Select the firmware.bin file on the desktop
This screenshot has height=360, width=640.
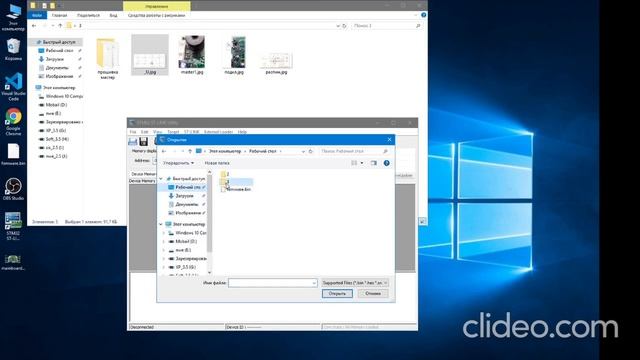(13, 154)
